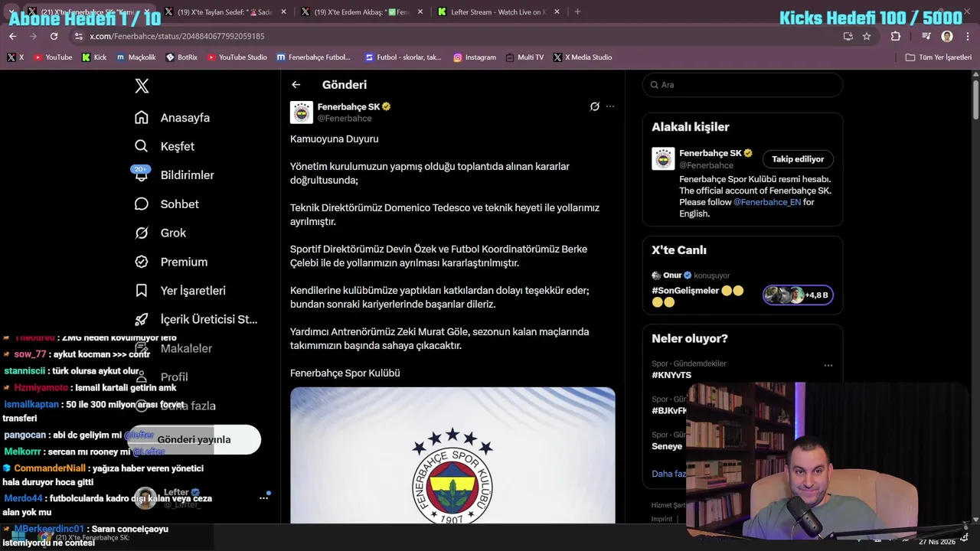This screenshot has width=980, height=551.
Task: Open the media control icon in Chrome toolbar
Action: pyautogui.click(x=926, y=36)
